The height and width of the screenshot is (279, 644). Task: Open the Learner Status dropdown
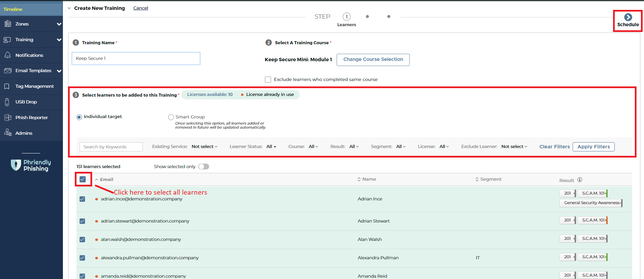271,147
